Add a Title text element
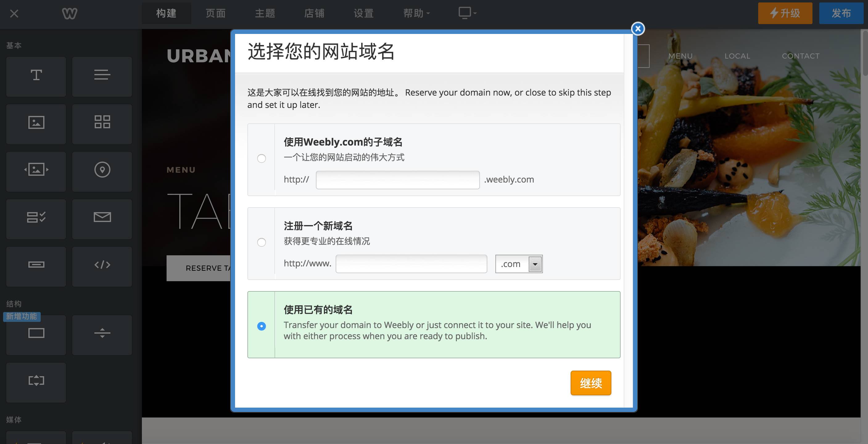 point(36,76)
